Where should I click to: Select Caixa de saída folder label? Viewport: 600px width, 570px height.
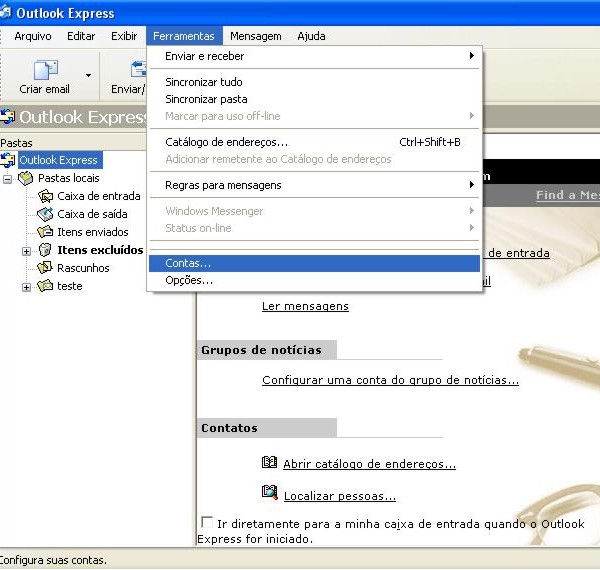tap(92, 214)
